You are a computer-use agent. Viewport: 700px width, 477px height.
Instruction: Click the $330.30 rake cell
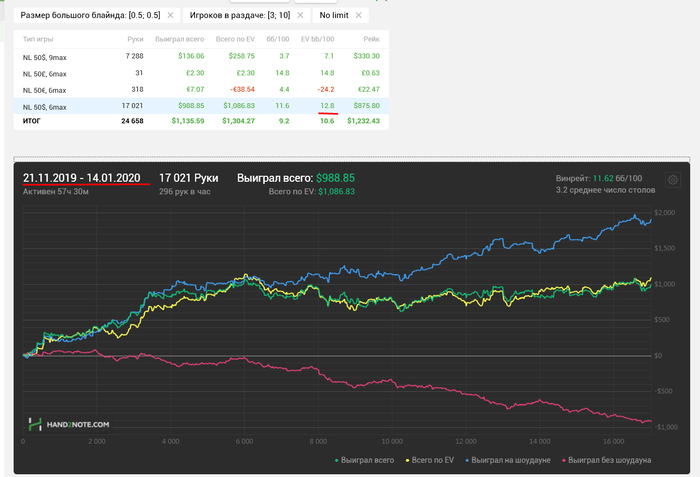[367, 56]
